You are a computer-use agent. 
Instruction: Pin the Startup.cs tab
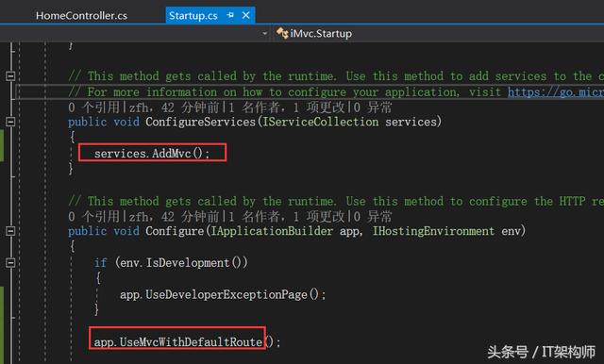(x=230, y=15)
